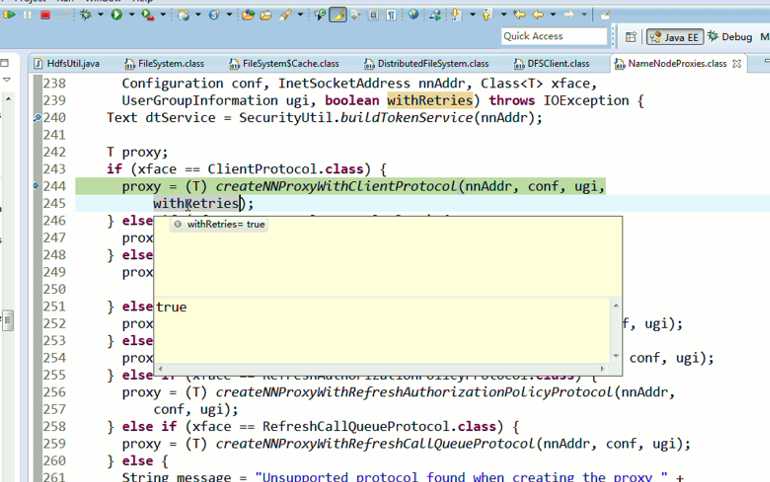This screenshot has height=482, width=770.
Task: Click right arrow of popup horizontal scrollbar
Action: (603, 368)
